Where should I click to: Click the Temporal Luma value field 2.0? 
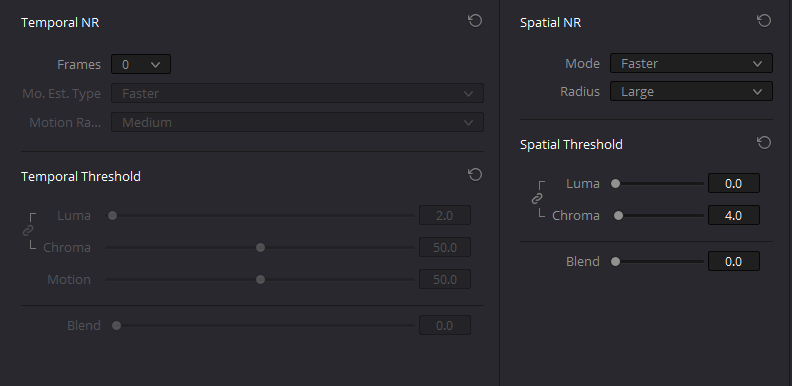click(444, 216)
